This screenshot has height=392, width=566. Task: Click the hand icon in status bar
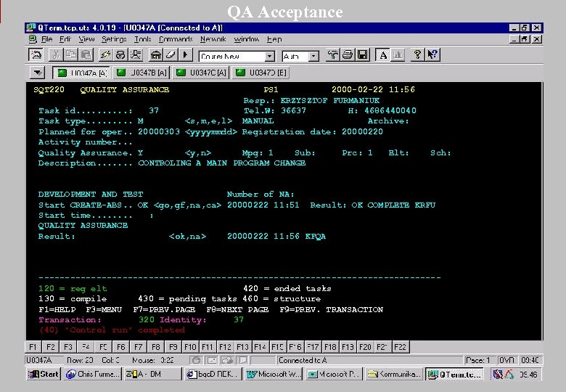point(196,360)
